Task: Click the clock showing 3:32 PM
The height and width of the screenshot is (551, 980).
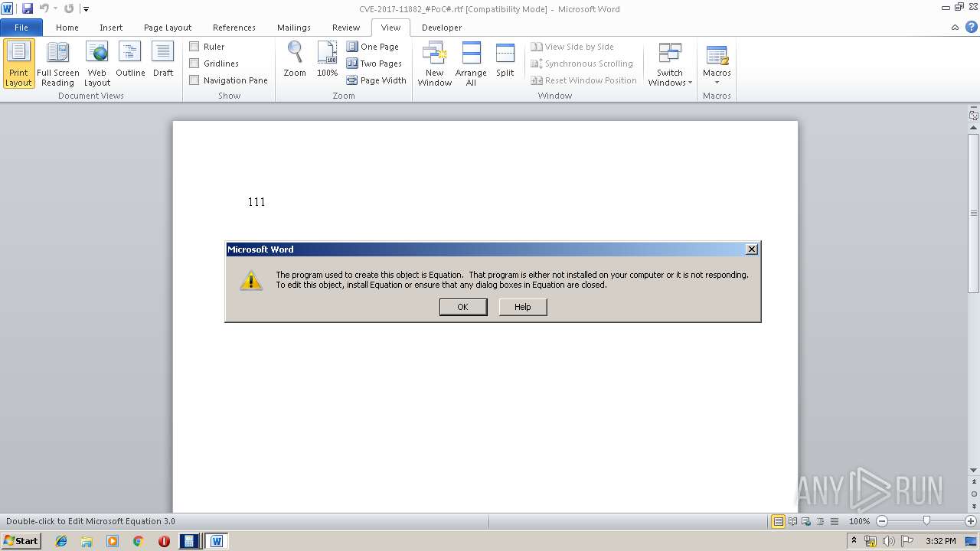Action: point(940,541)
